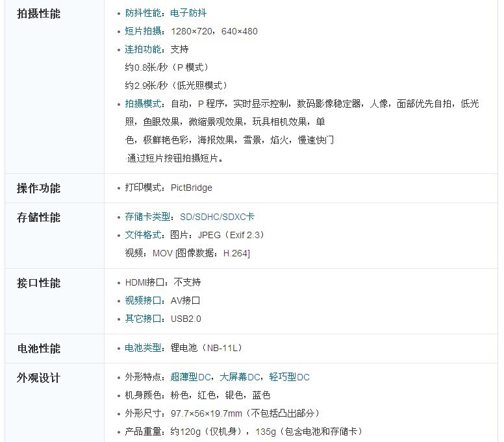Click the 视频：MOV [图像数据：H.264] line
The height and width of the screenshot is (442, 504).
coord(188,253)
